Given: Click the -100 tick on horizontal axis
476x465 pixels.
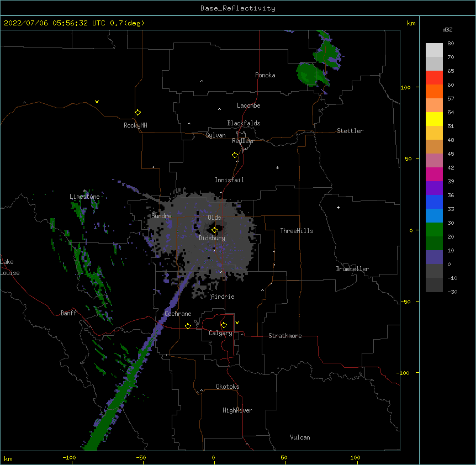Looking at the screenshot, I should 69,458.
